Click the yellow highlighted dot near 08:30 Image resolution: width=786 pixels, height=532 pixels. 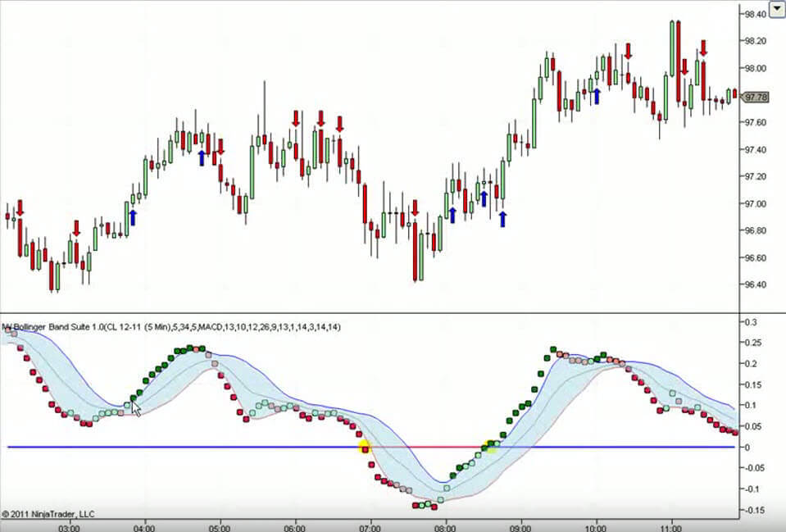tap(491, 446)
